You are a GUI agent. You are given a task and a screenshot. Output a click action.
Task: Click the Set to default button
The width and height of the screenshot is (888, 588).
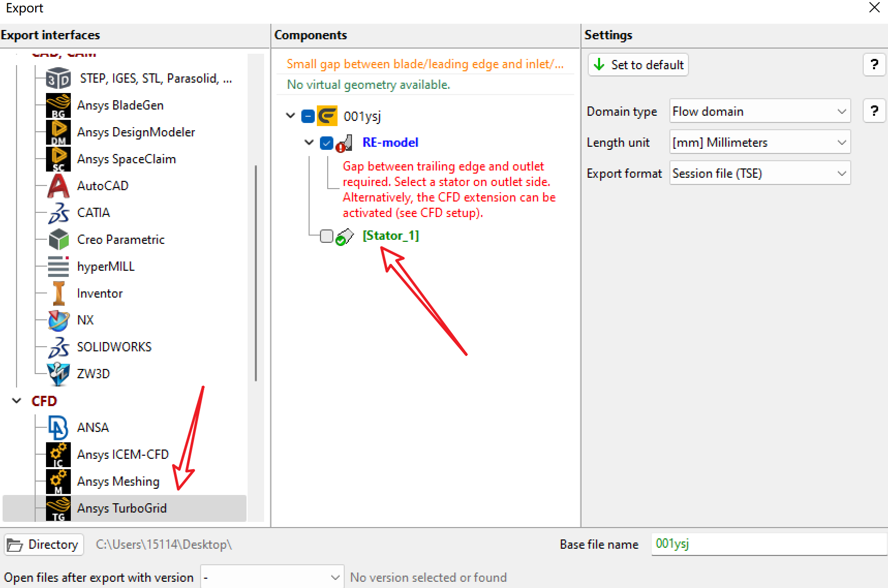(638, 65)
